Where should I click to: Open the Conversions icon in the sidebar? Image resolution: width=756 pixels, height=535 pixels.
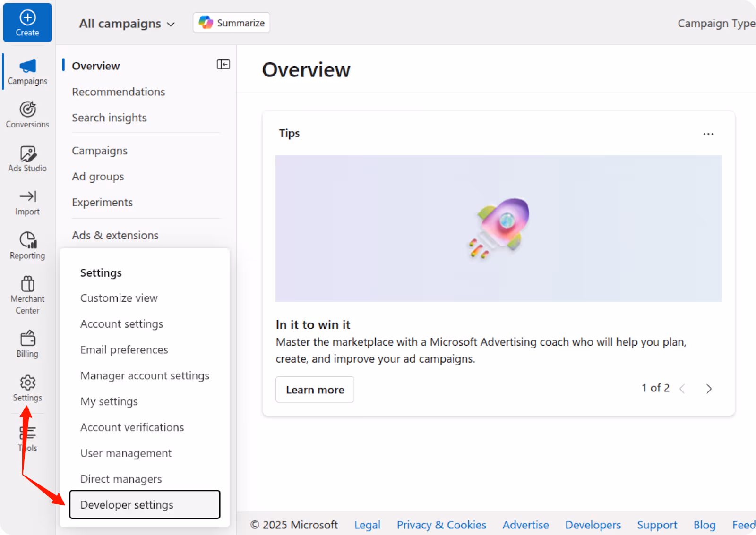[27, 114]
